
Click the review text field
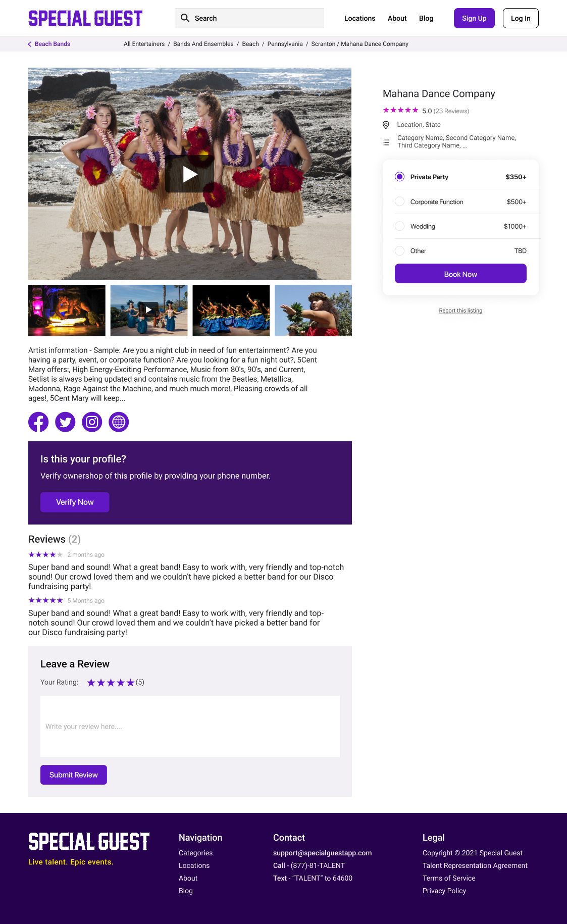pos(190,727)
